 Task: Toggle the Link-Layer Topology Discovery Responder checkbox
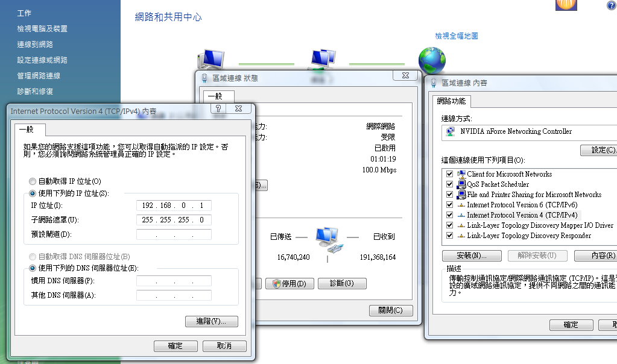tap(449, 236)
